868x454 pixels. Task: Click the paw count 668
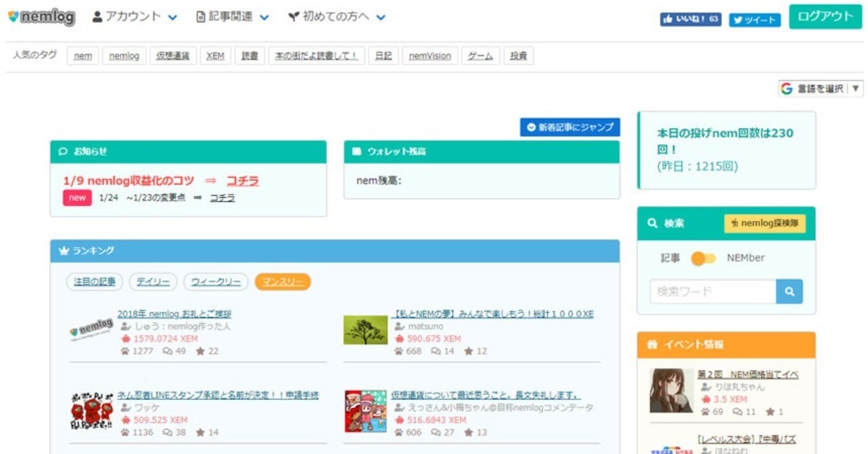pyautogui.click(x=408, y=351)
